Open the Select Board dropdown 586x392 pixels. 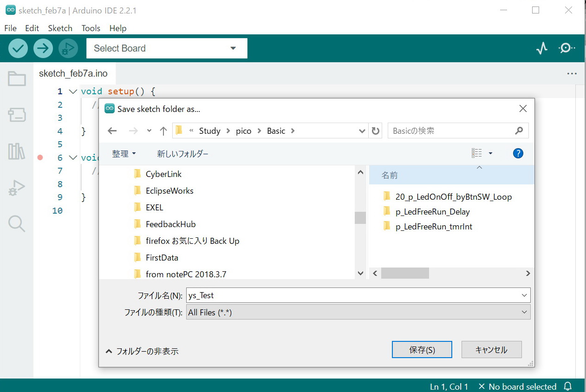167,48
